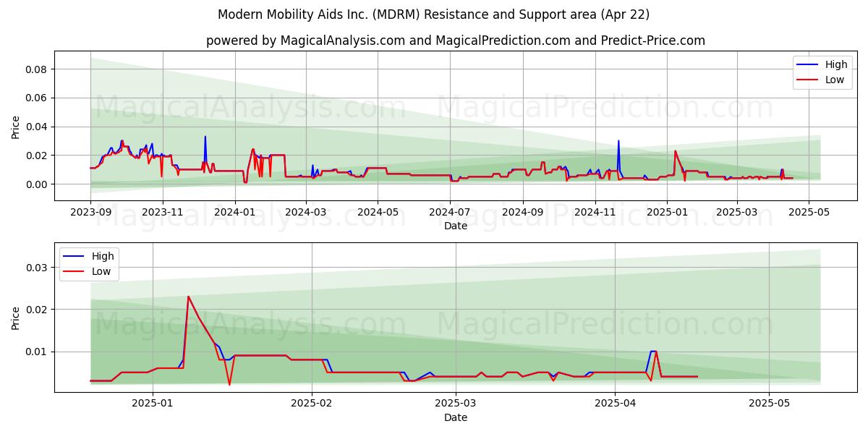Click the lower chart '0.02' tick label
This screenshot has height=434, width=868.
[x=37, y=310]
